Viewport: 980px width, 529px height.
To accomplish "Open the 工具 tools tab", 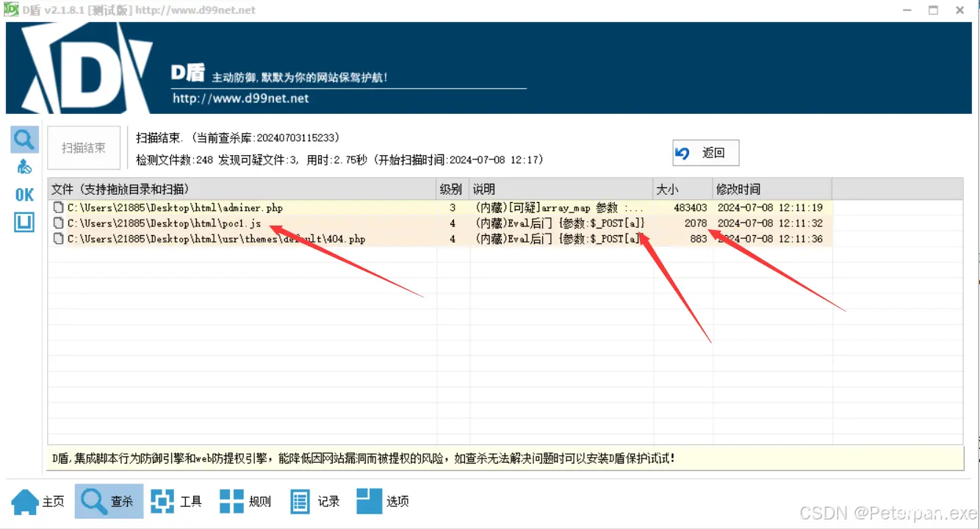I will [176, 502].
